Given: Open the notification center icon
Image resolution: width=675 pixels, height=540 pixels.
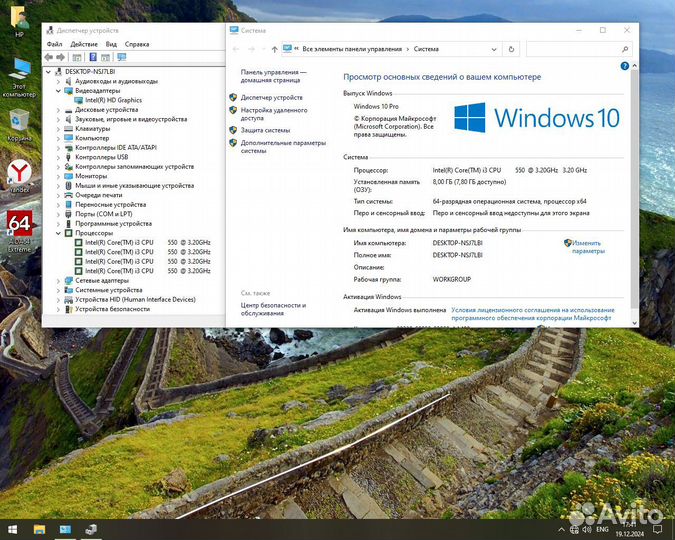Looking at the screenshot, I should point(657,530).
